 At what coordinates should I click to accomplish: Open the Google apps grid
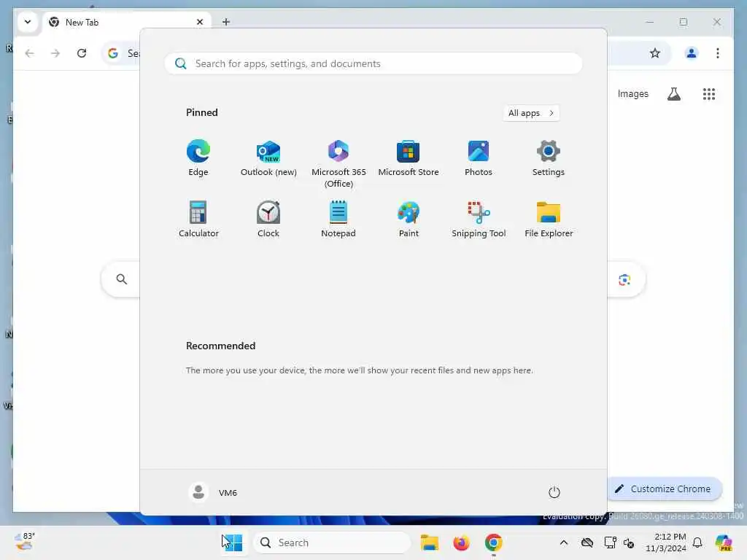[709, 94]
